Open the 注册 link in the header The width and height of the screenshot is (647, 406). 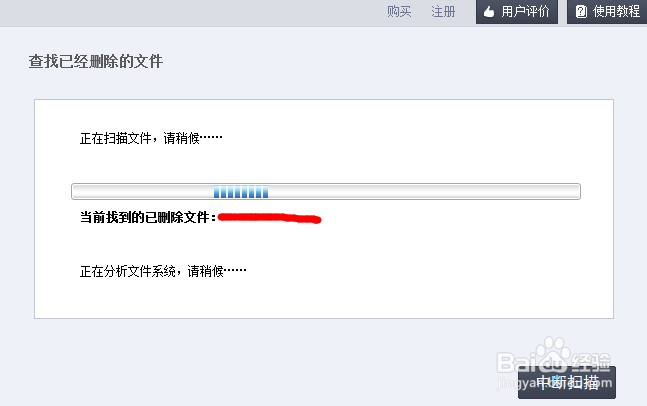[x=443, y=12]
